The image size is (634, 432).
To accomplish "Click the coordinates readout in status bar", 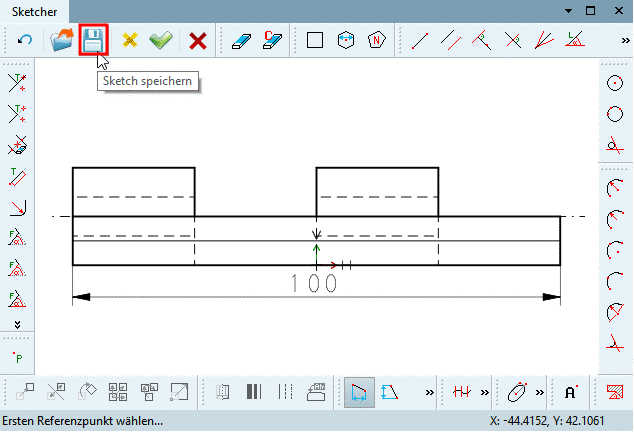I will pos(547,421).
